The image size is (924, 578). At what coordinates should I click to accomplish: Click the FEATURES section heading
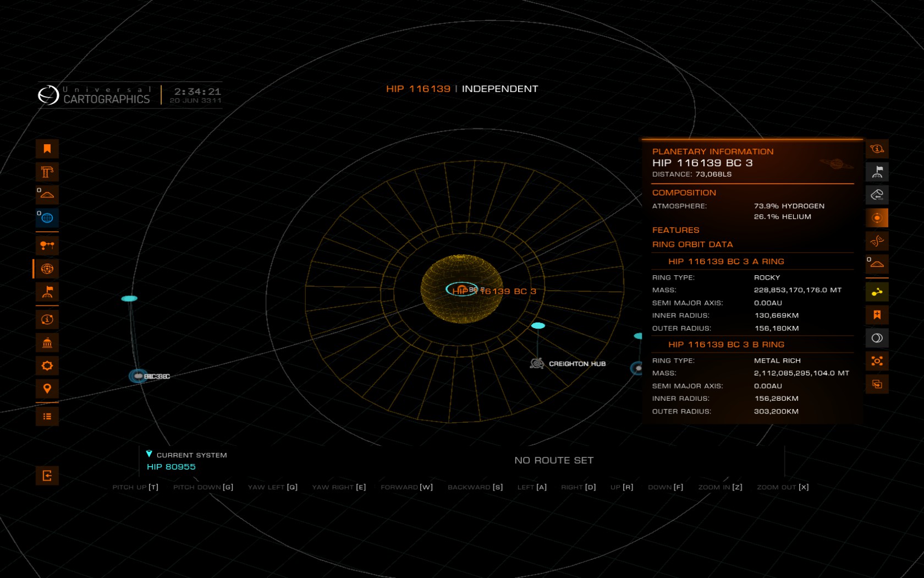tap(676, 230)
